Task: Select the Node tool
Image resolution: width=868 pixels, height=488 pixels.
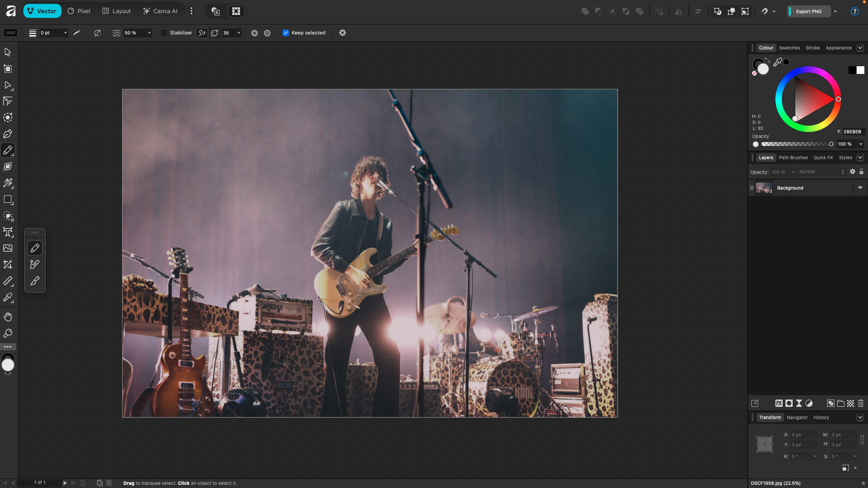Action: click(x=8, y=85)
